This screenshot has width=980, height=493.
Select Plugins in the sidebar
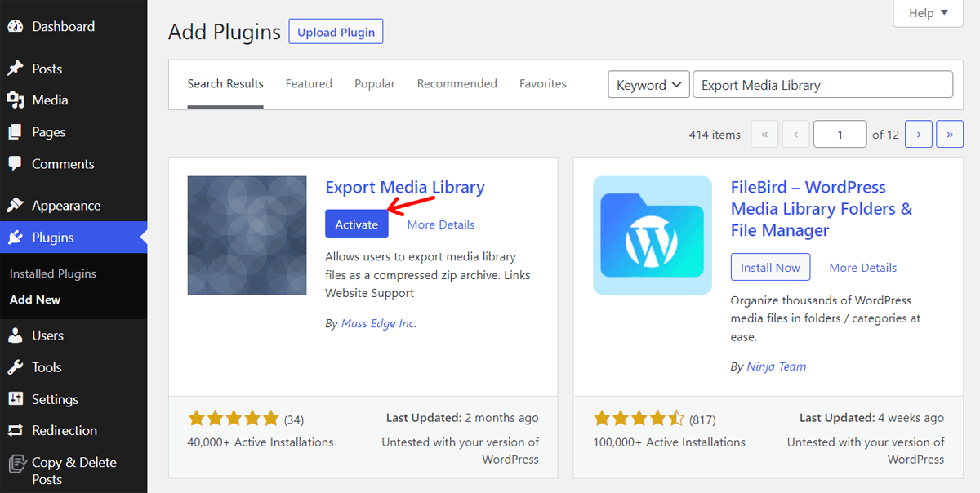(73, 238)
